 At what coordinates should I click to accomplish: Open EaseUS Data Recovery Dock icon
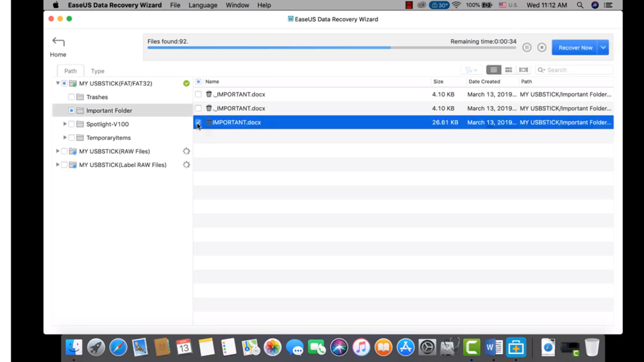516,347
